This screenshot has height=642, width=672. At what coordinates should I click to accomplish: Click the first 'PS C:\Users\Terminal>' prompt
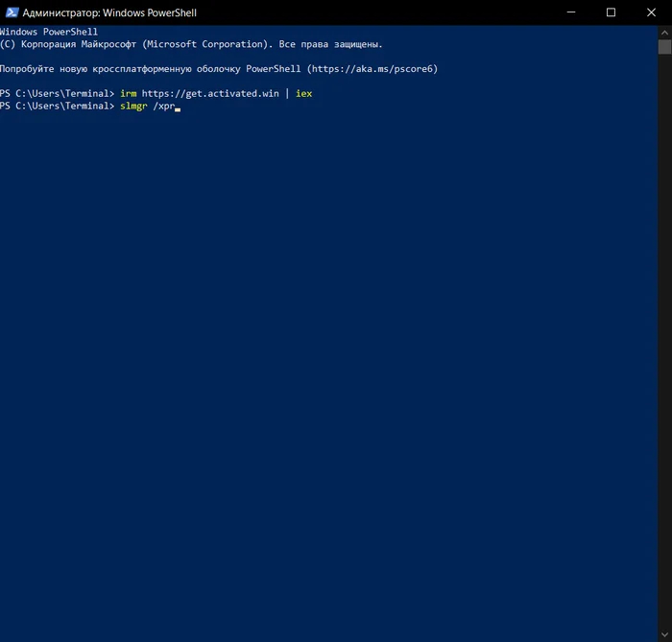pyautogui.click(x=57, y=93)
